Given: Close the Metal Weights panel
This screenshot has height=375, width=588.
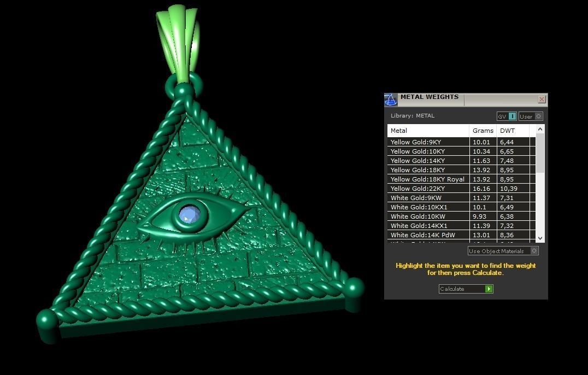Looking at the screenshot, I should (x=542, y=99).
